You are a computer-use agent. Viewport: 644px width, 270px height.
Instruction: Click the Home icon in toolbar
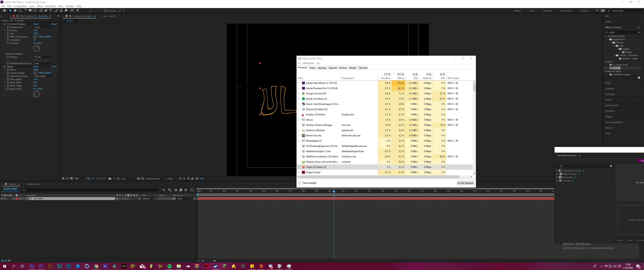tap(4, 10)
